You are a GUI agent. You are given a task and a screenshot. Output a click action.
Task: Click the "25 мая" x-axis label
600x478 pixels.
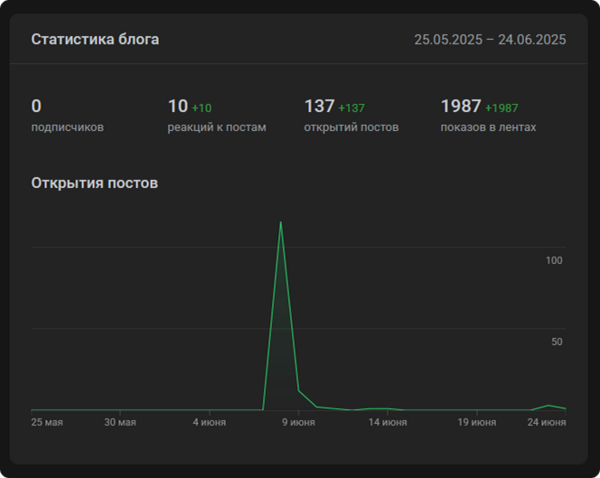pos(47,423)
